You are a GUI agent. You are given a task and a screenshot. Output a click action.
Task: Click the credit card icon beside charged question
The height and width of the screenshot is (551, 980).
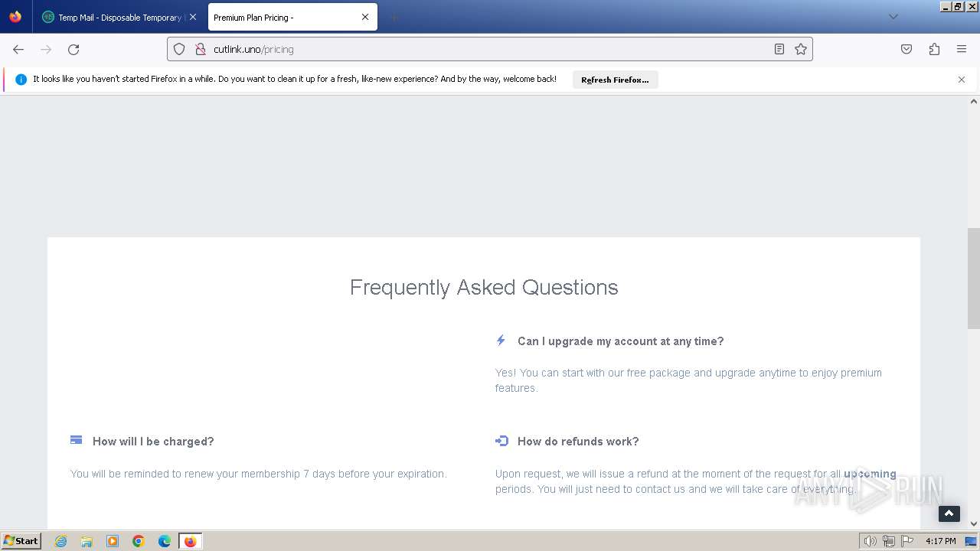[76, 440]
